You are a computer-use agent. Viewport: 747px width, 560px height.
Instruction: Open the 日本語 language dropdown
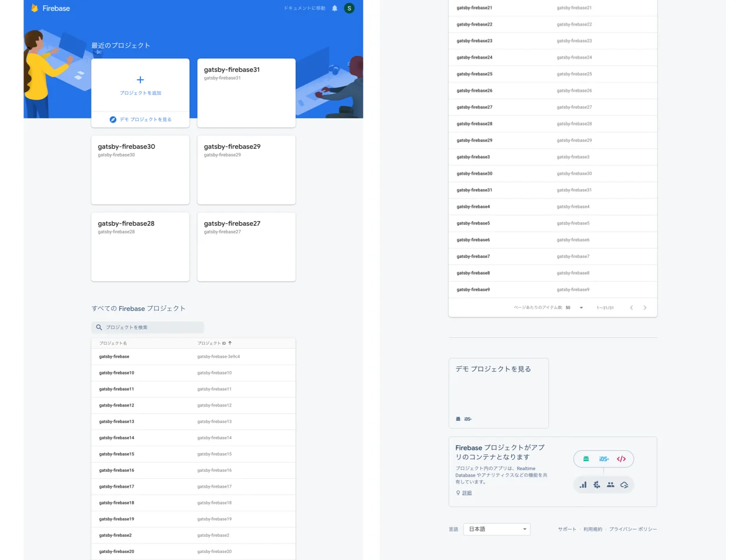point(496,529)
